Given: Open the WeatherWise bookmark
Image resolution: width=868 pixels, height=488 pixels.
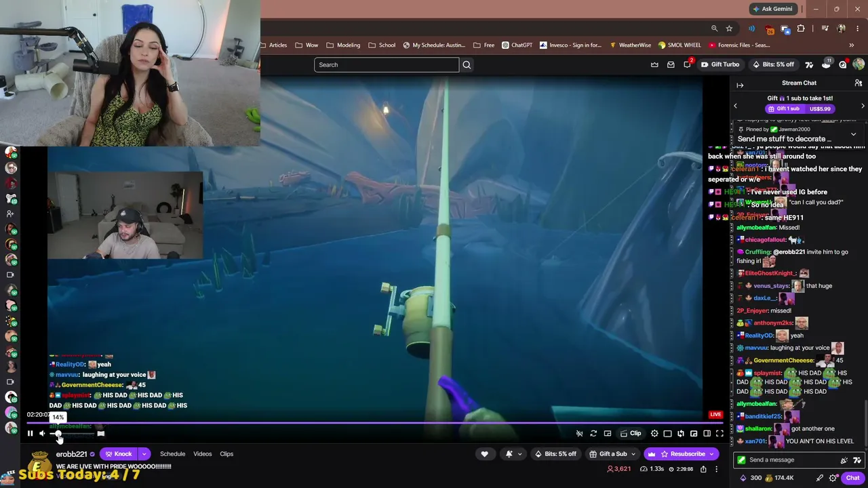Looking at the screenshot, I should (630, 45).
